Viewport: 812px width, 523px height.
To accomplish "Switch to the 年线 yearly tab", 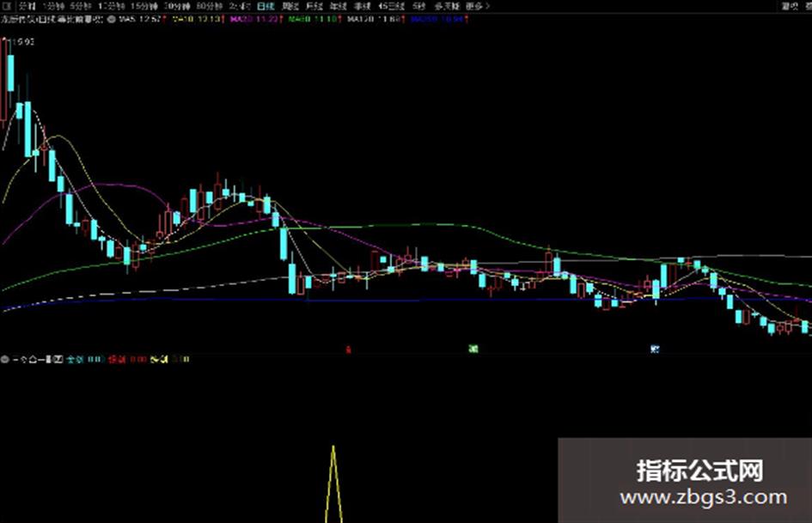I will 339,6.
